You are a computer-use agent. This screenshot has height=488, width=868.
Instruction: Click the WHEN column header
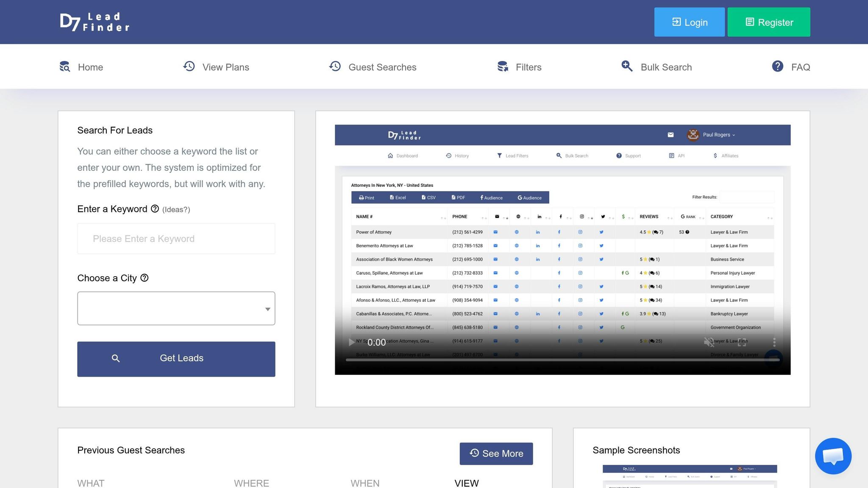tap(365, 483)
